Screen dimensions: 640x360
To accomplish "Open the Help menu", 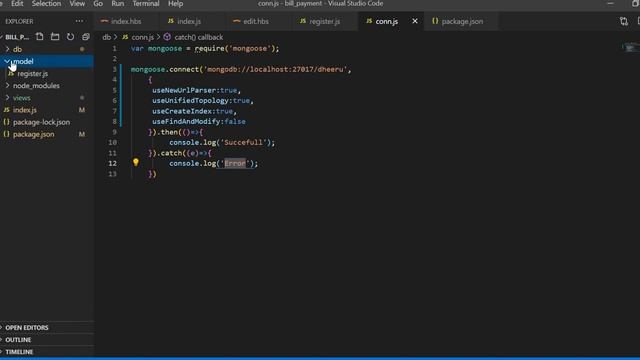I will pyautogui.click(x=176, y=4).
